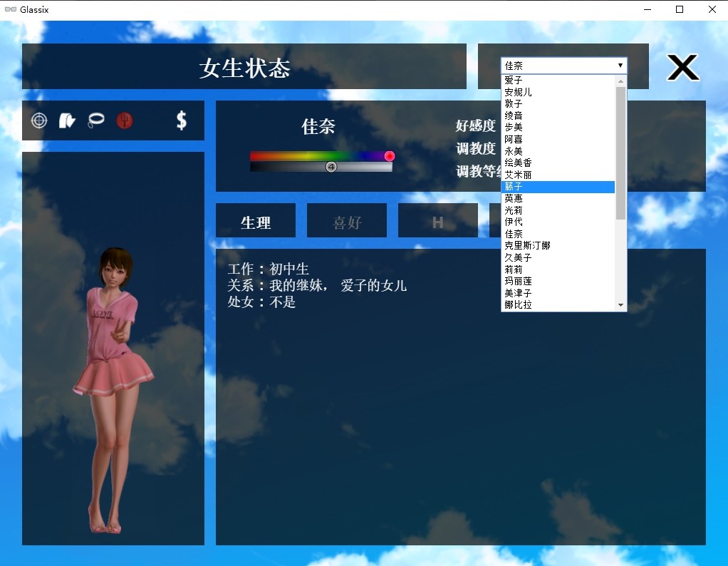Select 永美 list entry
The width and height of the screenshot is (728, 566).
[558, 151]
